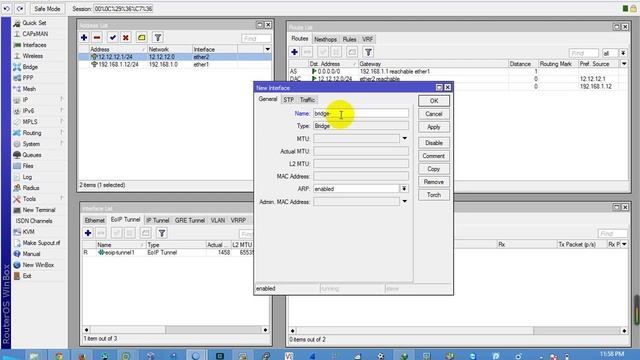Viewport: 640px width, 360px height.
Task: Open the Bridge menu in the sidebar
Action: [30, 67]
